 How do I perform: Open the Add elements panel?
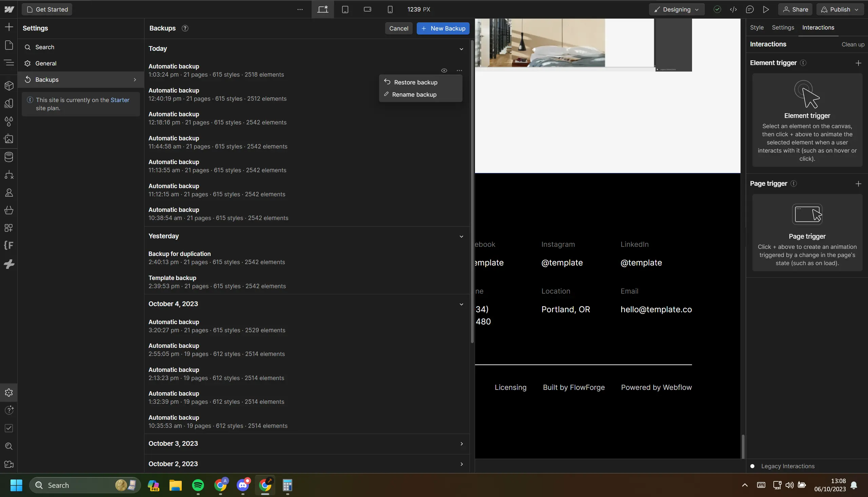[x=9, y=27]
